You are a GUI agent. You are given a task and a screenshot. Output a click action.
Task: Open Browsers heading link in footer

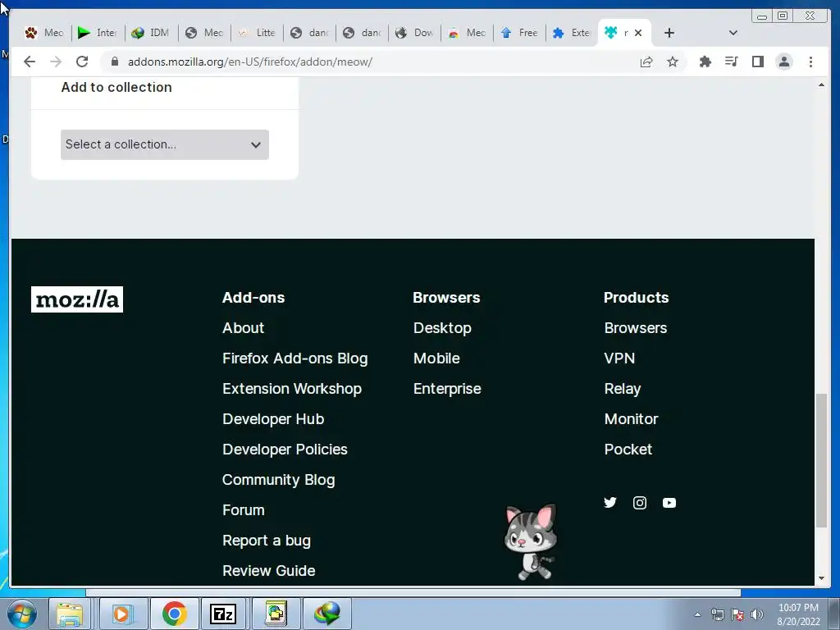tap(446, 297)
